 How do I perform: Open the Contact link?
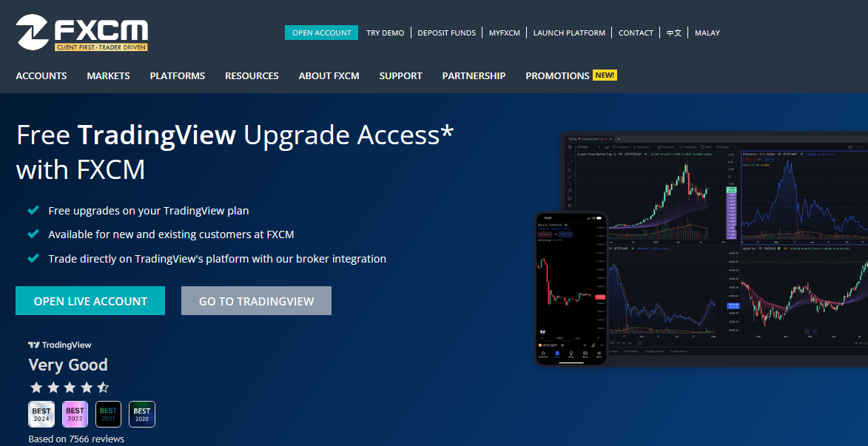pos(636,33)
